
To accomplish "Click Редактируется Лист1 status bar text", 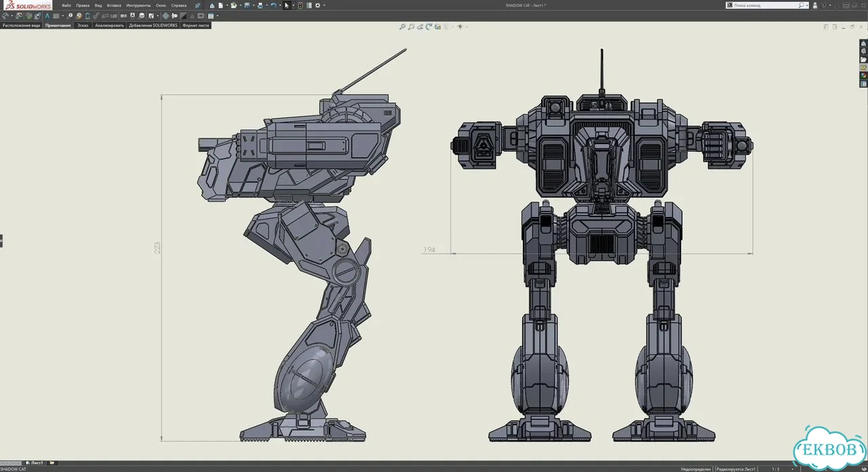I will point(736,469).
